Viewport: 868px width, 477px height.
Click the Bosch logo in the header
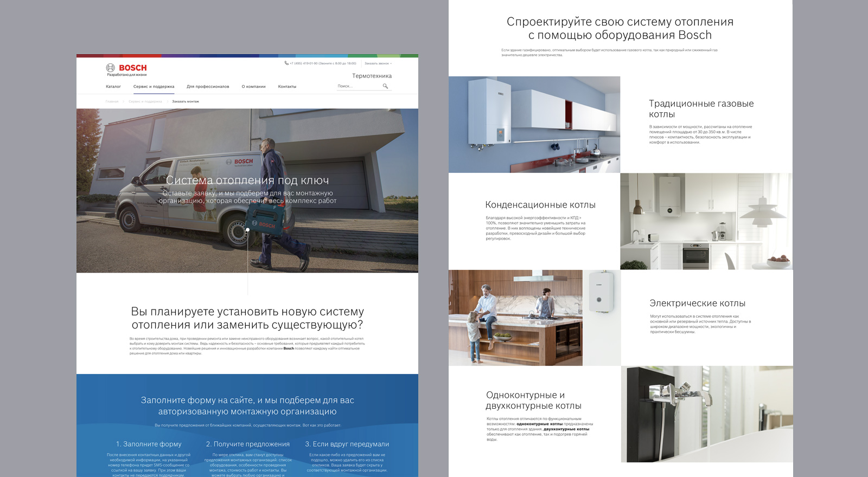pos(126,68)
